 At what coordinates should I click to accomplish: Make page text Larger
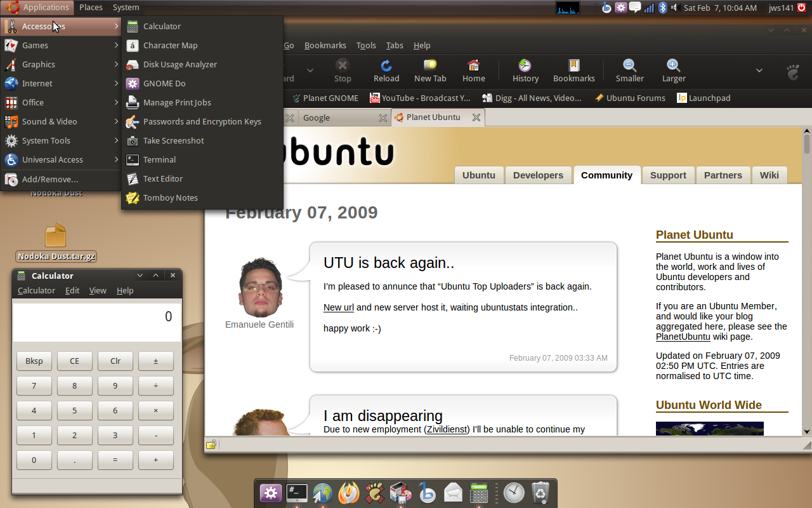674,70
